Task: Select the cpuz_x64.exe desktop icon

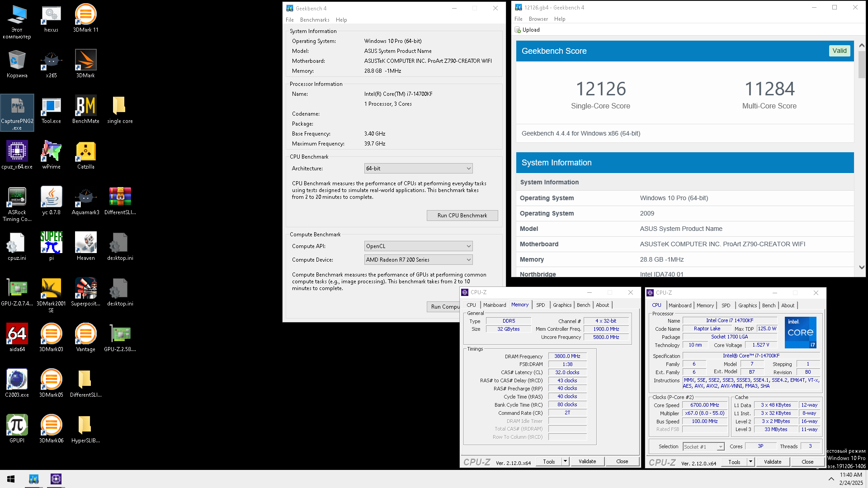Action: [x=17, y=155]
